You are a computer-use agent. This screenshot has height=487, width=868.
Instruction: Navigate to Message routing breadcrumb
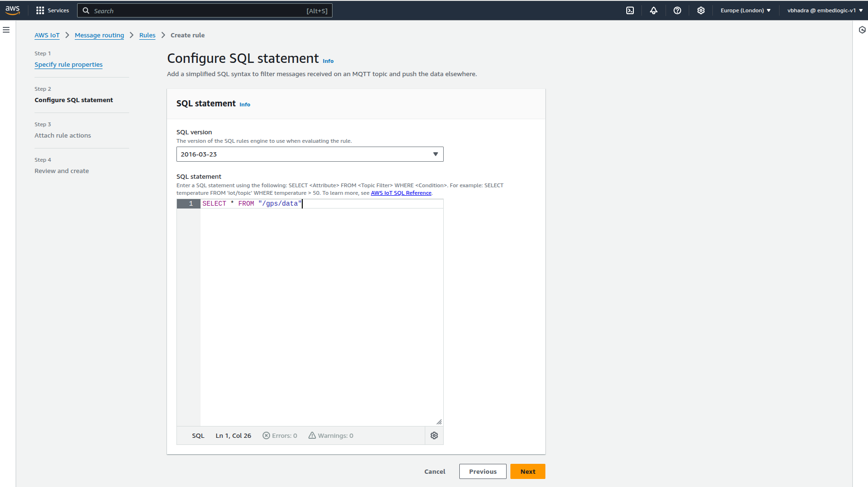pos(99,35)
